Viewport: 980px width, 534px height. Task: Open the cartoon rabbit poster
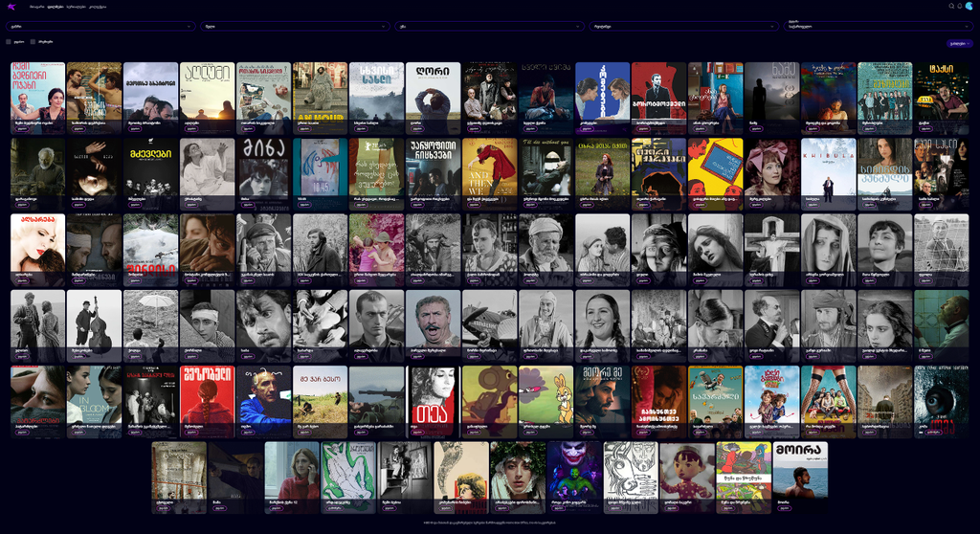pos(546,401)
